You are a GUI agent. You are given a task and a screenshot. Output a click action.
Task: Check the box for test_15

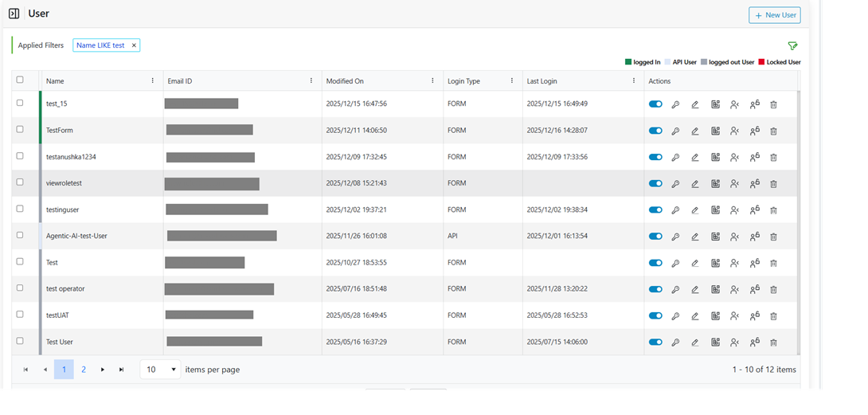[x=20, y=103]
